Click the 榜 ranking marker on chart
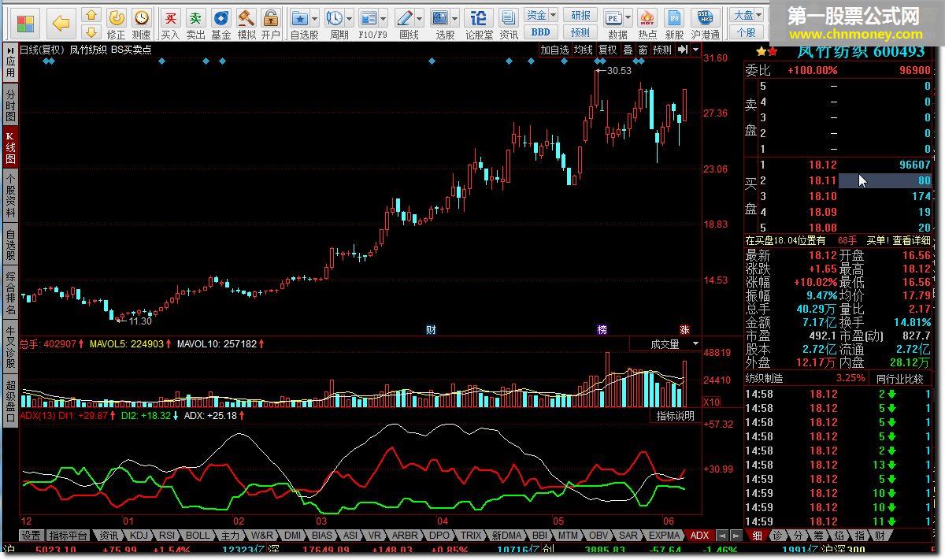This screenshot has width=945, height=560. pyautogui.click(x=602, y=329)
